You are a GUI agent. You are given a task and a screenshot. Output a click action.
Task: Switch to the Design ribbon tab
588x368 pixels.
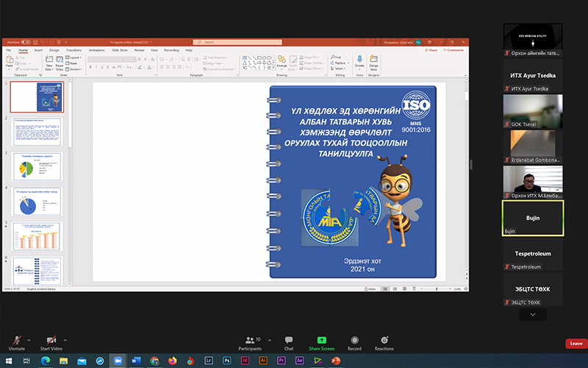click(54, 50)
